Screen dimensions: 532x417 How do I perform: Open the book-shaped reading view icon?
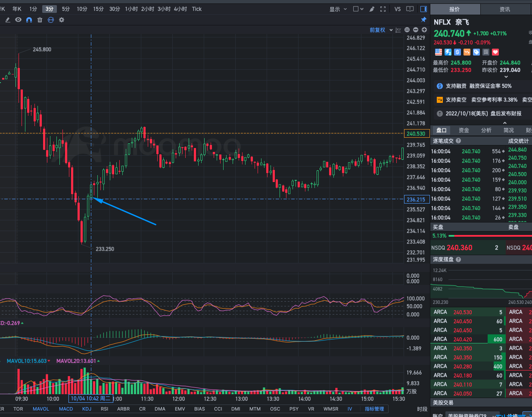[410, 9]
